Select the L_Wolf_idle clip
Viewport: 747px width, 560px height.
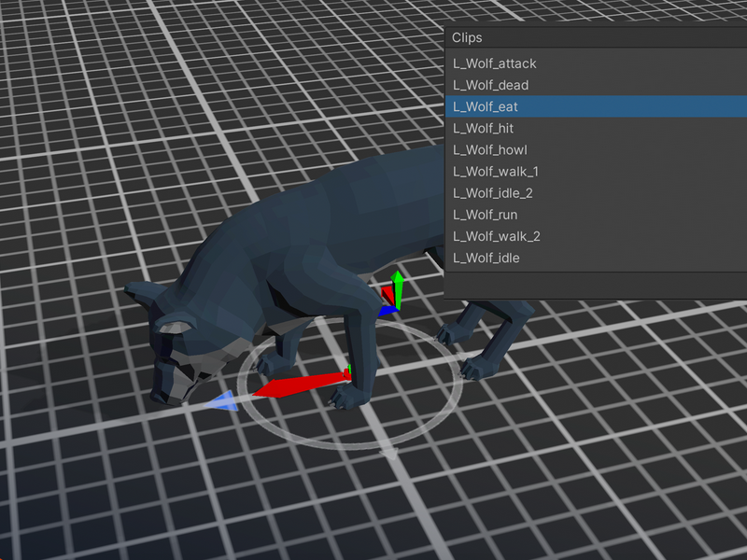pos(596,258)
